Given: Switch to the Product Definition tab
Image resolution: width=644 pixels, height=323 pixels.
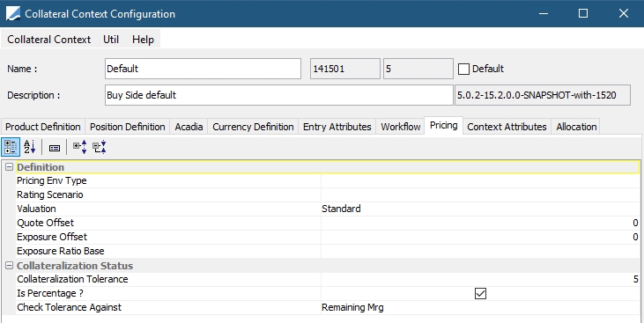Looking at the screenshot, I should (43, 127).
